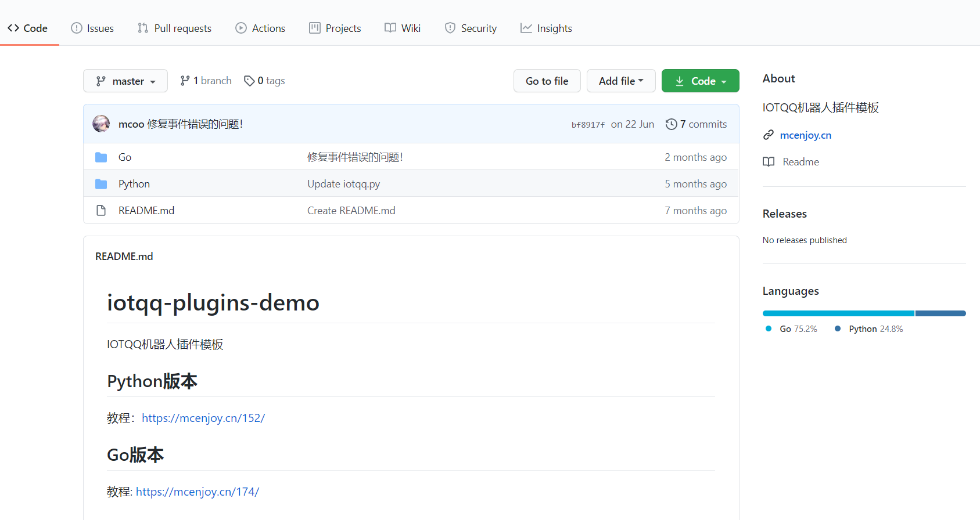This screenshot has height=520, width=980.
Task: Open the Code tab
Action: (x=27, y=28)
